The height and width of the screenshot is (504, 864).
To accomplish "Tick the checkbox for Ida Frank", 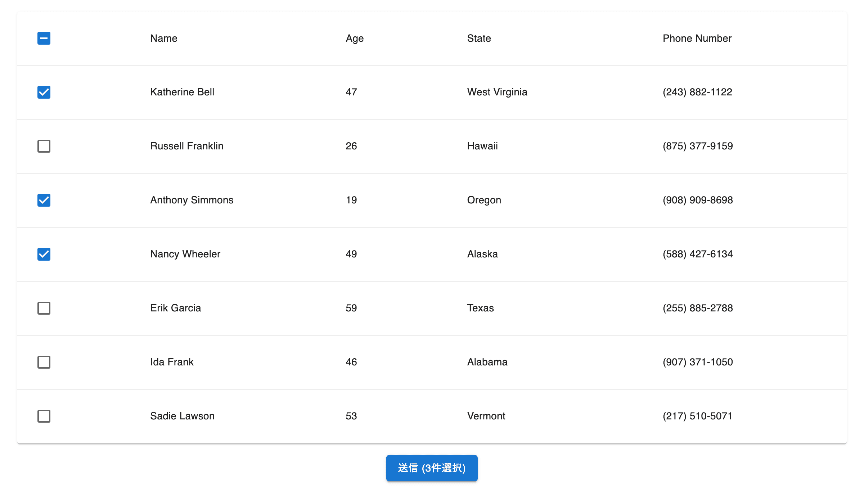I will click(x=44, y=362).
